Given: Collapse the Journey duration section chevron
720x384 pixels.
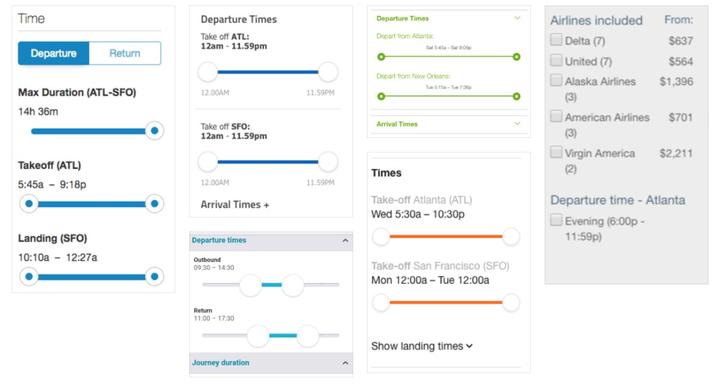Looking at the screenshot, I should click(x=345, y=363).
